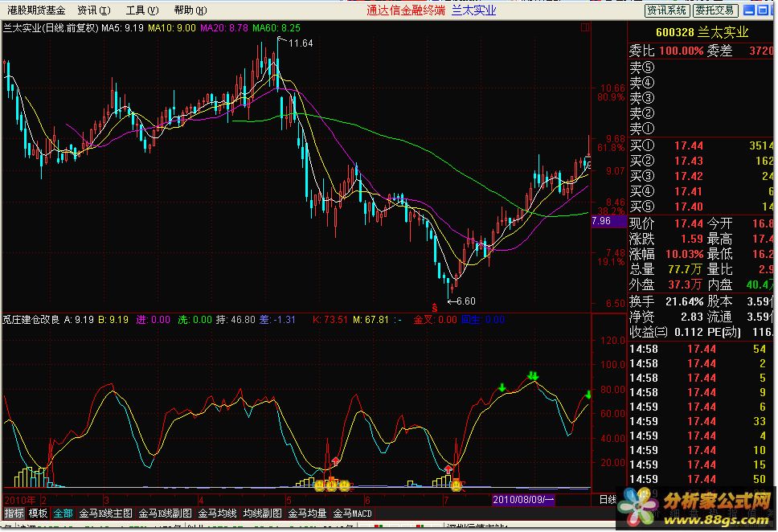Image resolution: width=778 pixels, height=532 pixels.
Task: Click the smiley coin icon near July
Action: tap(456, 485)
